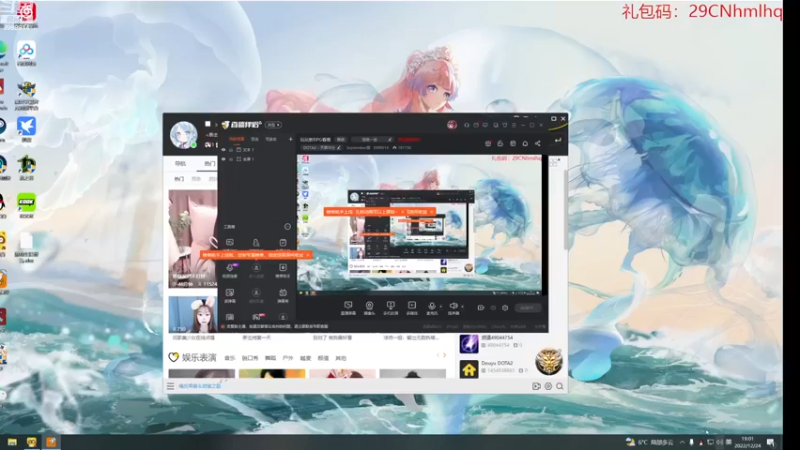Select the 音乐 category under 娱乐表演
800x450 pixels.
230,358
